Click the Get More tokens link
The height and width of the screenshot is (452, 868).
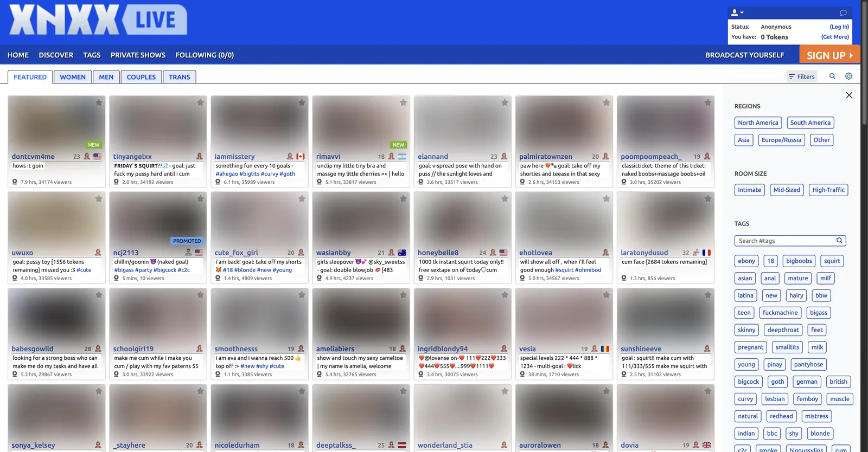click(835, 37)
